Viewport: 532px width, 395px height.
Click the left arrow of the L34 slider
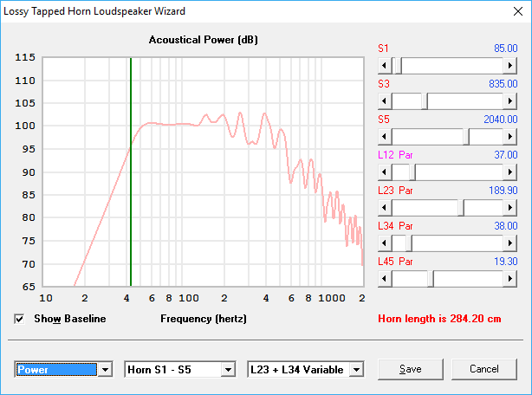pyautogui.click(x=385, y=243)
